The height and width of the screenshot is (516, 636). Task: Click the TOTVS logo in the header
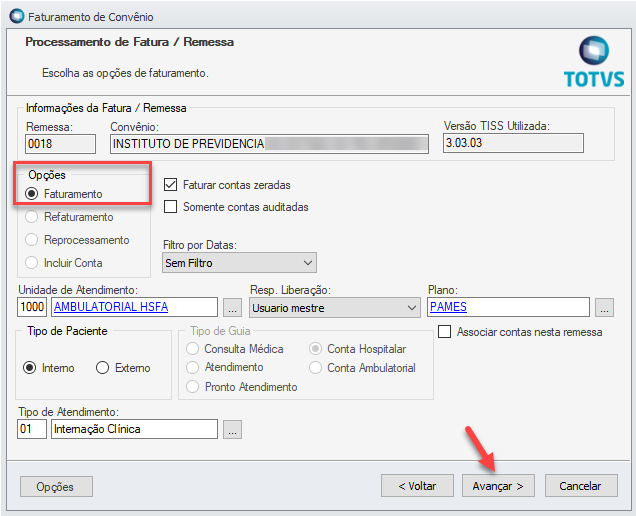(x=594, y=62)
